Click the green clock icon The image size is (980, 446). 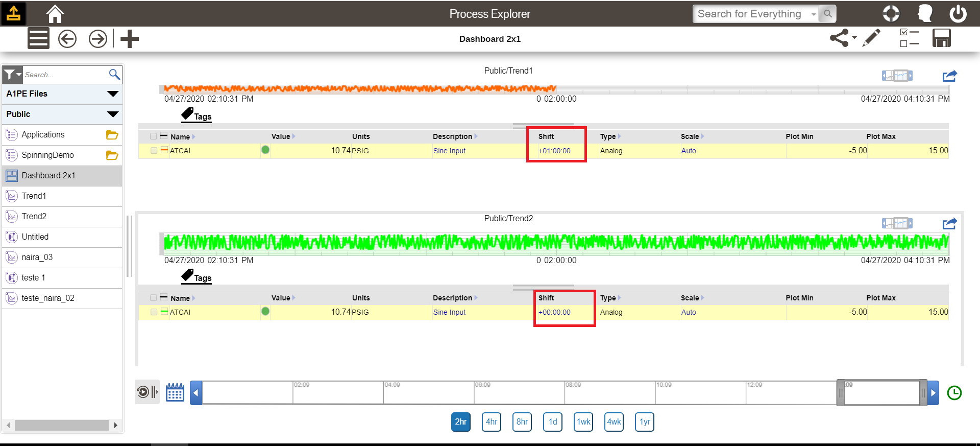click(954, 393)
